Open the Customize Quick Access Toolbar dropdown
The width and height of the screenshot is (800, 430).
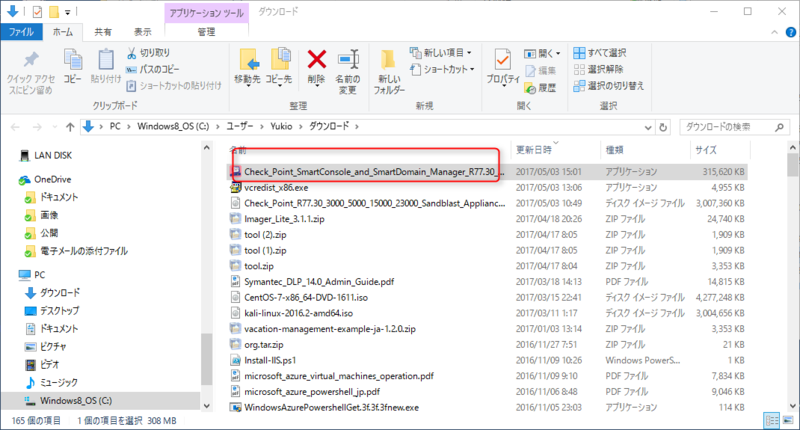[67, 12]
